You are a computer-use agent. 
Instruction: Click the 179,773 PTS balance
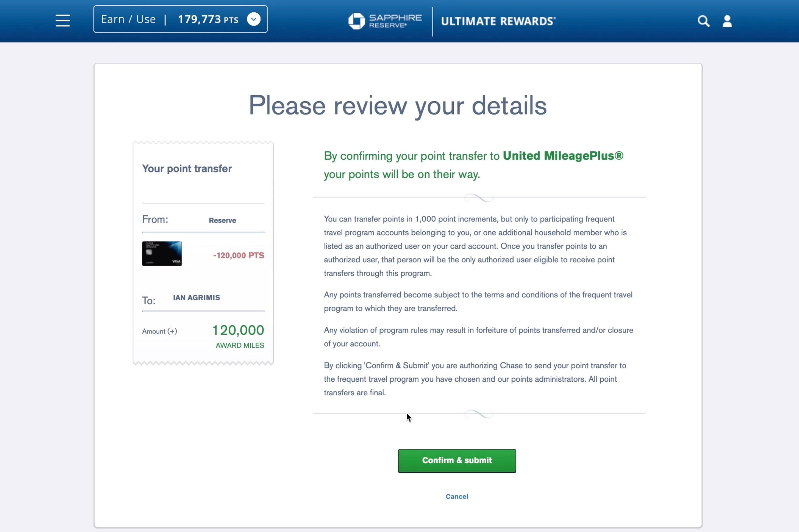(208, 19)
